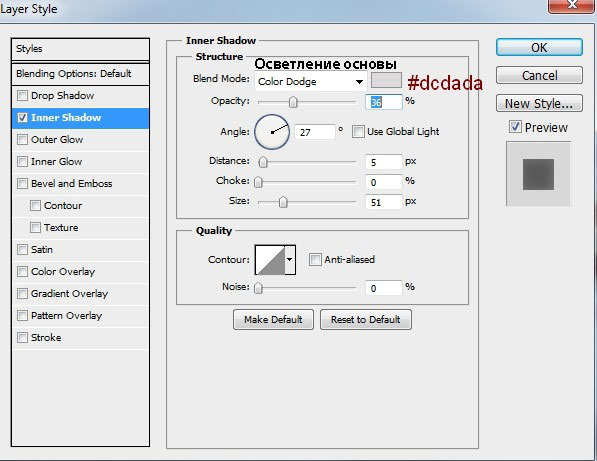Enable the Drop Shadow checkbox
597x461 pixels.
pos(22,96)
